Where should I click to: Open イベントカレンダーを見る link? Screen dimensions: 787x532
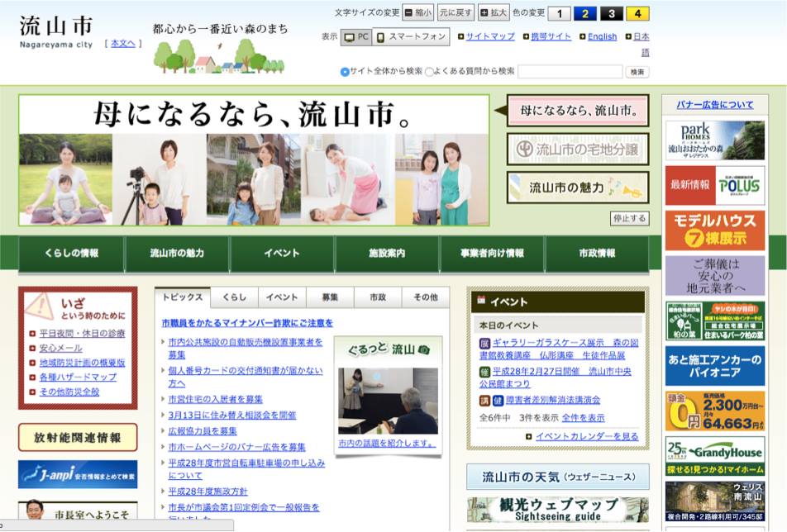[x=587, y=437]
